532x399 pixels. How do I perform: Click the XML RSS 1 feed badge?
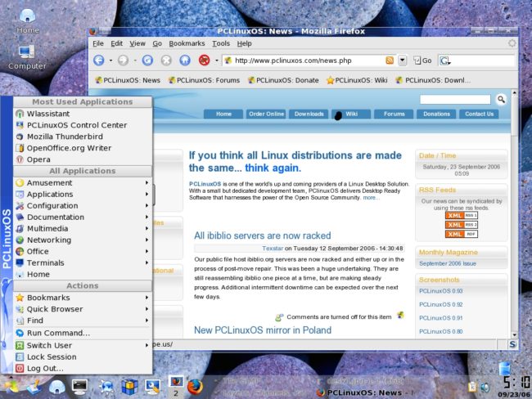click(x=462, y=215)
